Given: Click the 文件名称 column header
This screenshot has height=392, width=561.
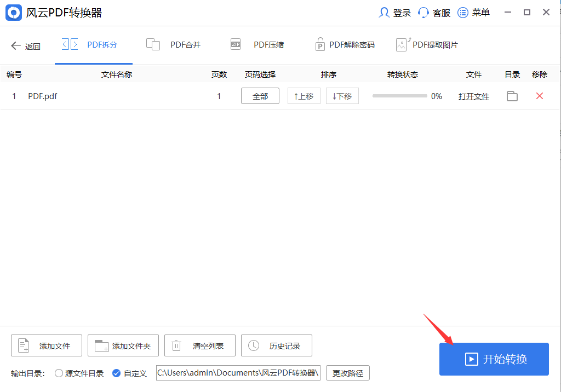Looking at the screenshot, I should (x=117, y=74).
